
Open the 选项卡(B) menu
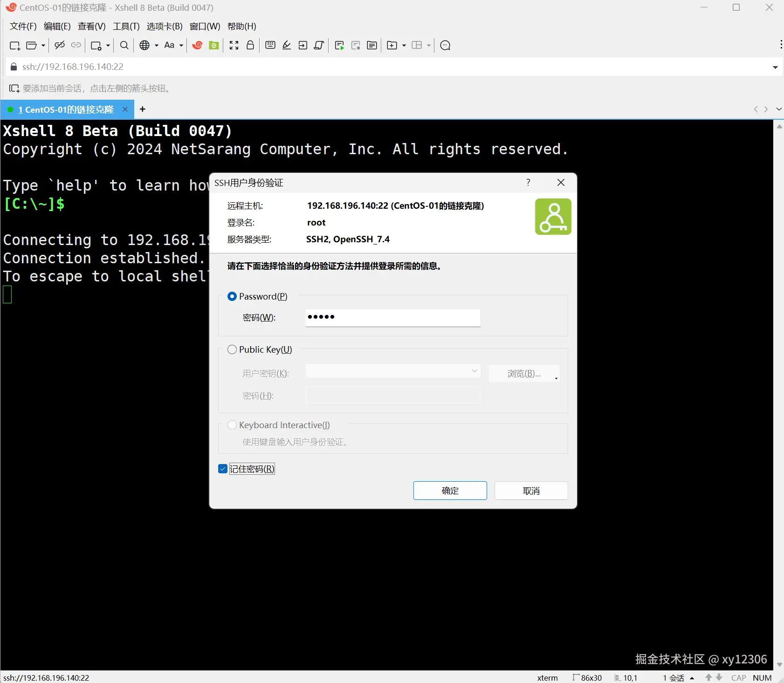coord(165,26)
